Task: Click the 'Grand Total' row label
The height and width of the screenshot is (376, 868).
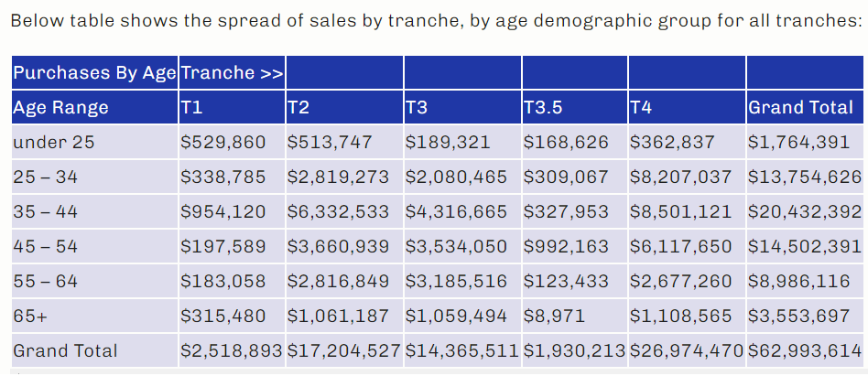Action: (94, 350)
